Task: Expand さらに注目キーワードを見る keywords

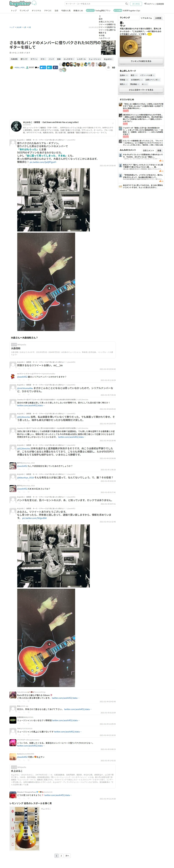Action: point(141,90)
